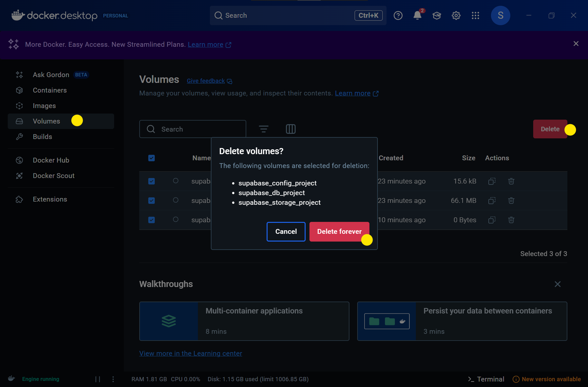The image size is (588, 387).
Task: Open Persist your data between containers card
Action: [x=462, y=321]
